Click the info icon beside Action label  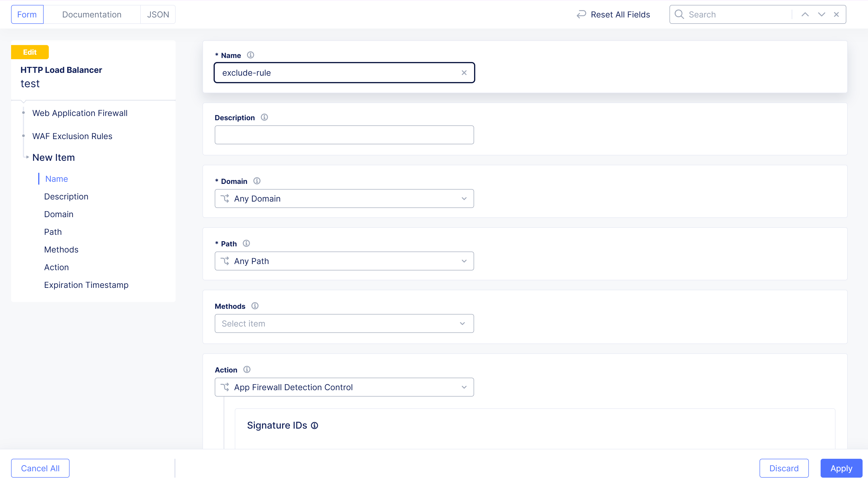247,369
